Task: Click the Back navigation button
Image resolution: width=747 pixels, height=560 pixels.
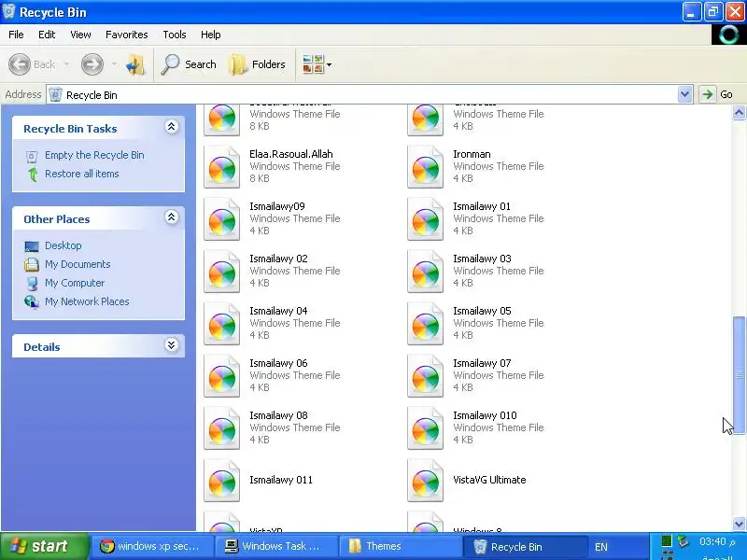Action: point(32,64)
